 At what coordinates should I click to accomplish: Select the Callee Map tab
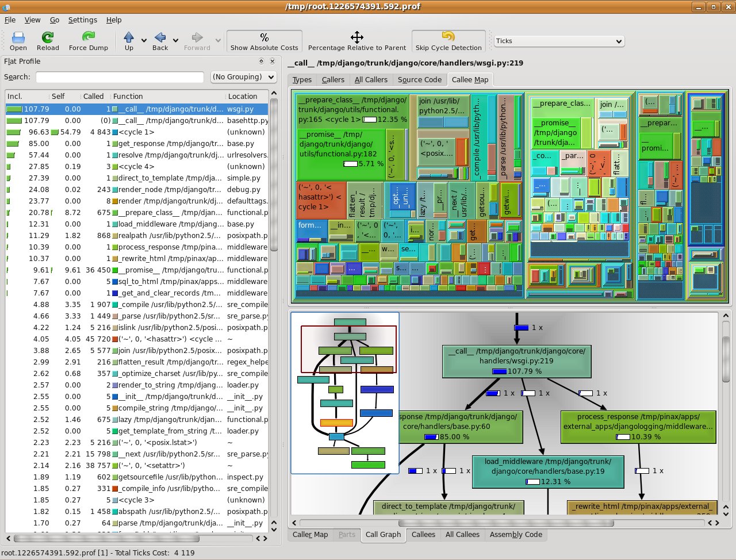pos(470,79)
